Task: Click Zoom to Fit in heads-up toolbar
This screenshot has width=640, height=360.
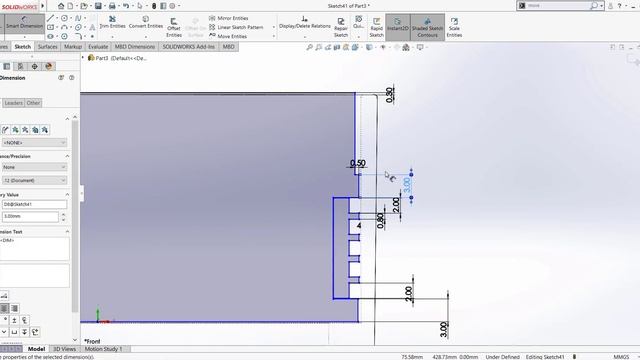Action: point(309,47)
